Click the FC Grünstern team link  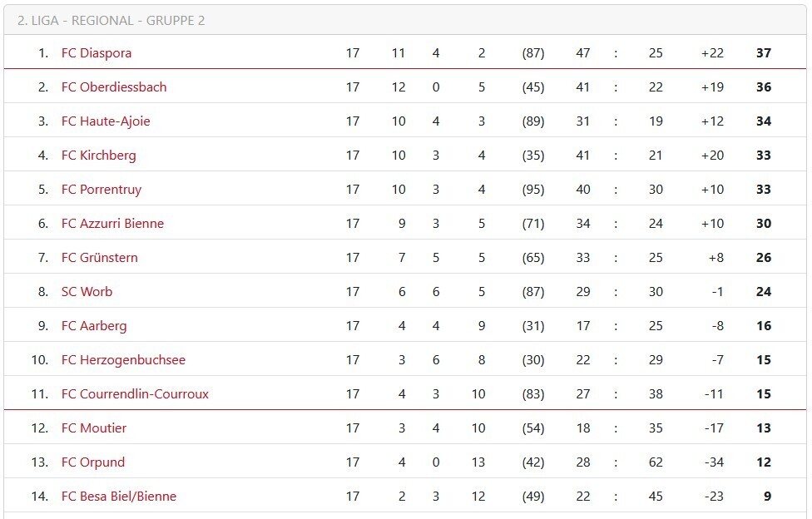click(x=100, y=258)
